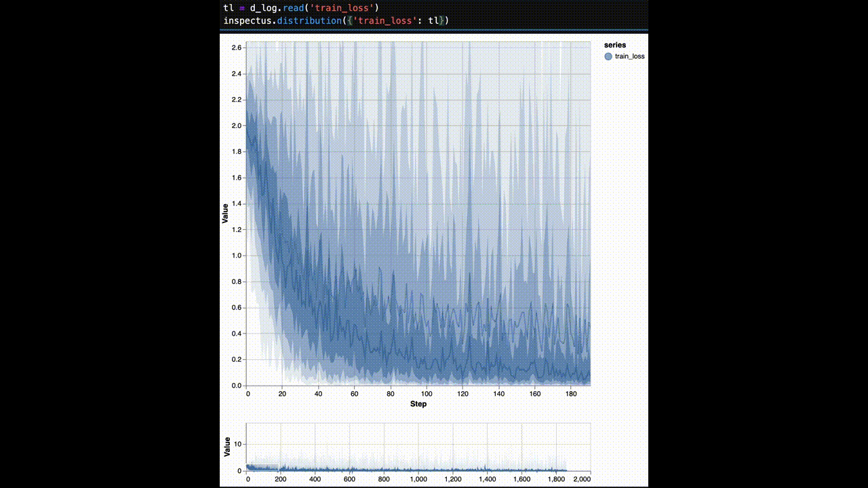
Task: Click the 'Step' x-axis title
Action: [x=418, y=404]
